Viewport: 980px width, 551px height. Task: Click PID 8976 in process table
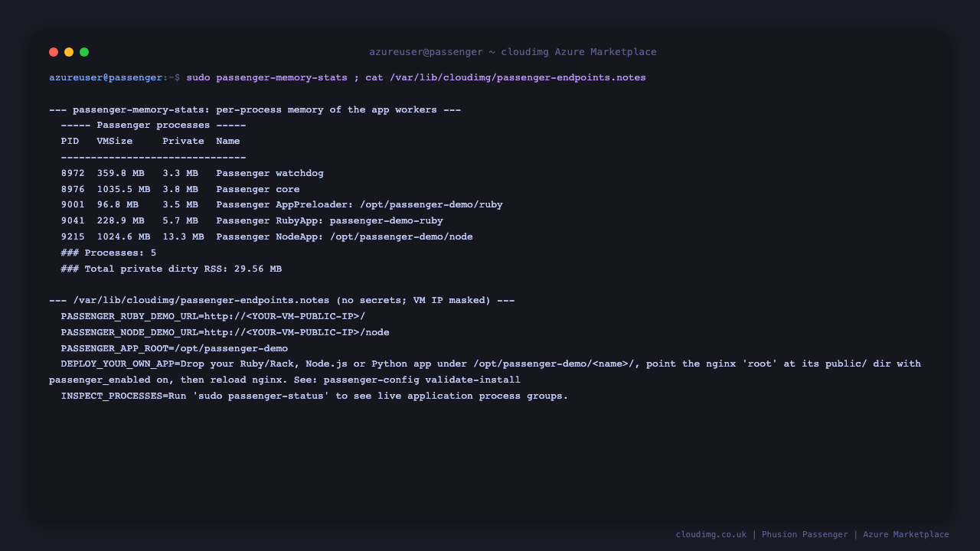click(73, 189)
